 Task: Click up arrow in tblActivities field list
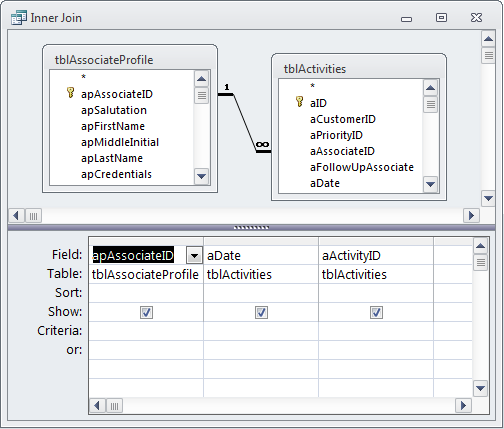point(430,88)
